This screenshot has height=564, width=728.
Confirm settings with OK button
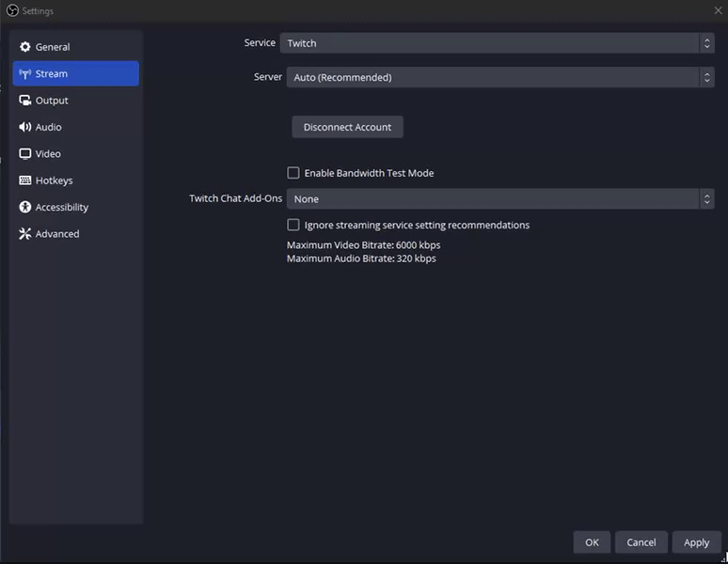(x=592, y=542)
